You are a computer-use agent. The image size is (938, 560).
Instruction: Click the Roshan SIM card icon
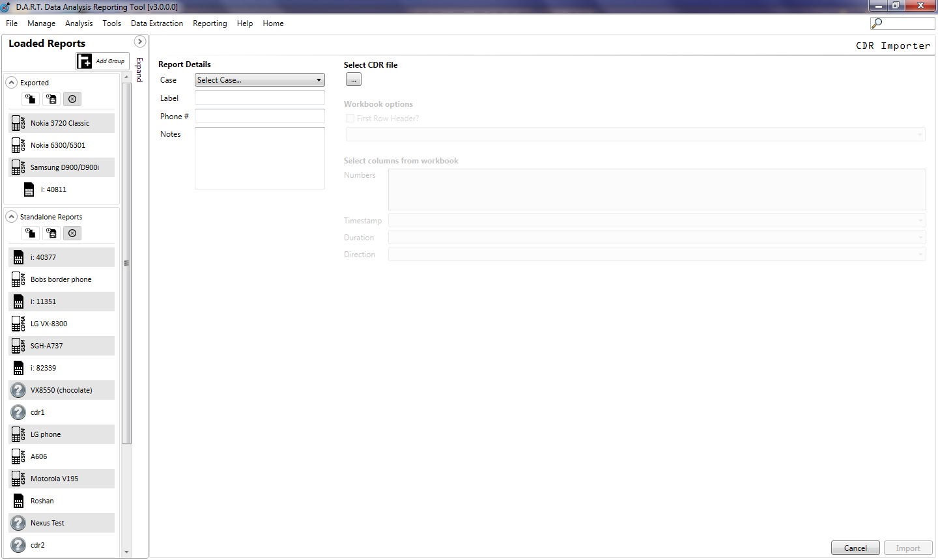[18, 501]
